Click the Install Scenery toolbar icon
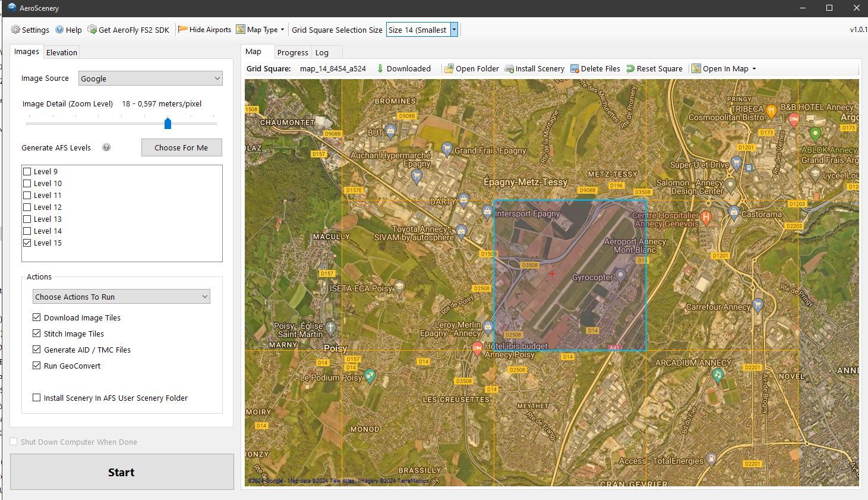Viewport: 868px width, 500px height. [x=509, y=69]
